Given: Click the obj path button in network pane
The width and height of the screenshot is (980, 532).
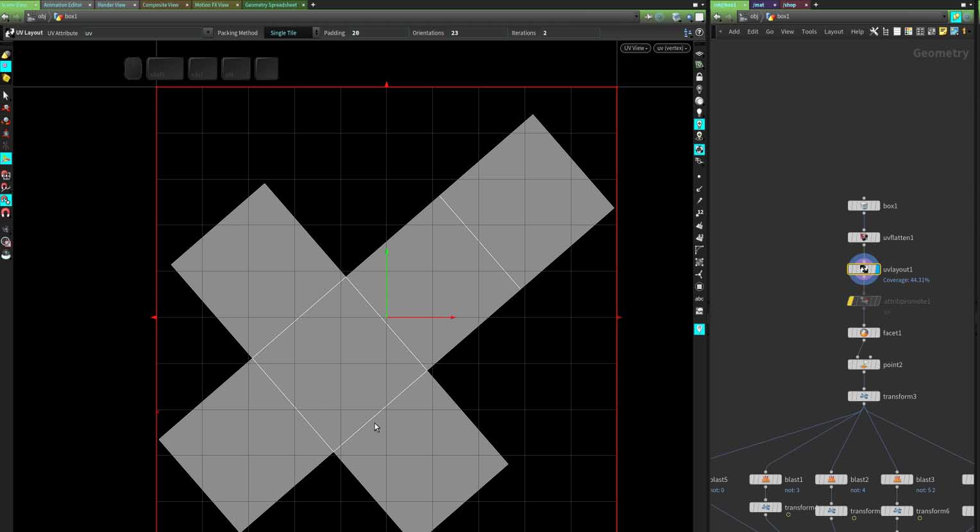Looking at the screenshot, I should 749,17.
